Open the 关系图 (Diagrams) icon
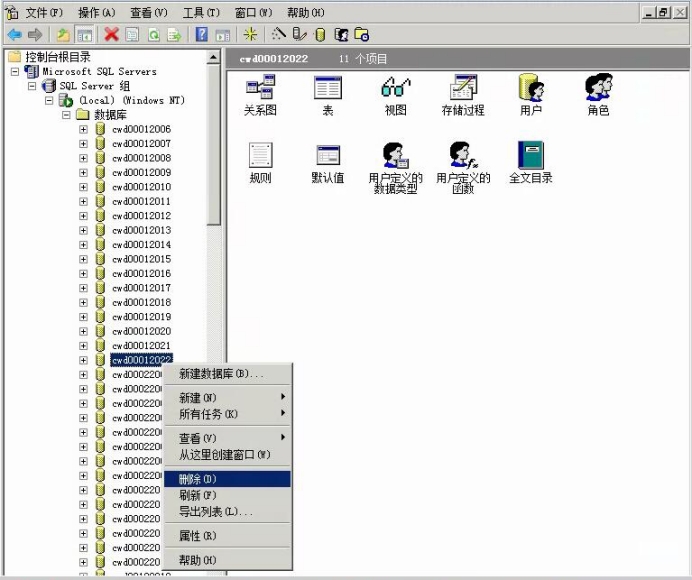 click(260, 89)
